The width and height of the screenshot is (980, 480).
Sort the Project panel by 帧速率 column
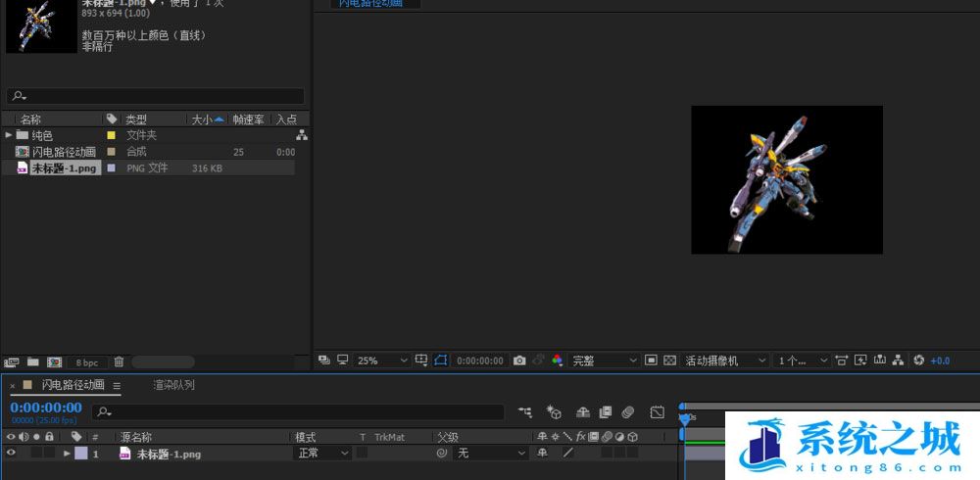(x=248, y=120)
